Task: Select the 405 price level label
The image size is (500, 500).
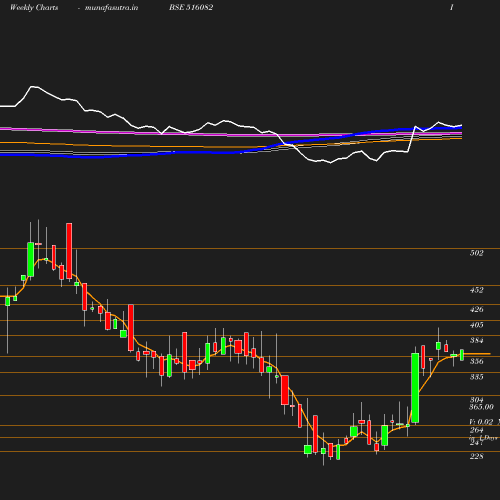Action: click(476, 325)
